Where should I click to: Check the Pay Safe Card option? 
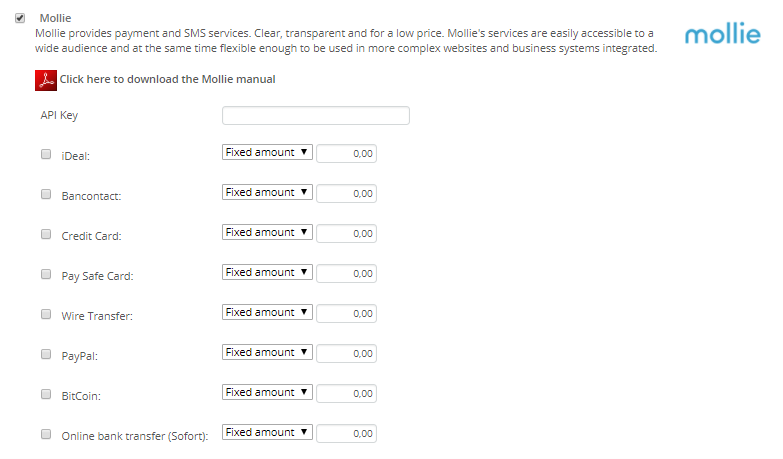[x=46, y=274]
